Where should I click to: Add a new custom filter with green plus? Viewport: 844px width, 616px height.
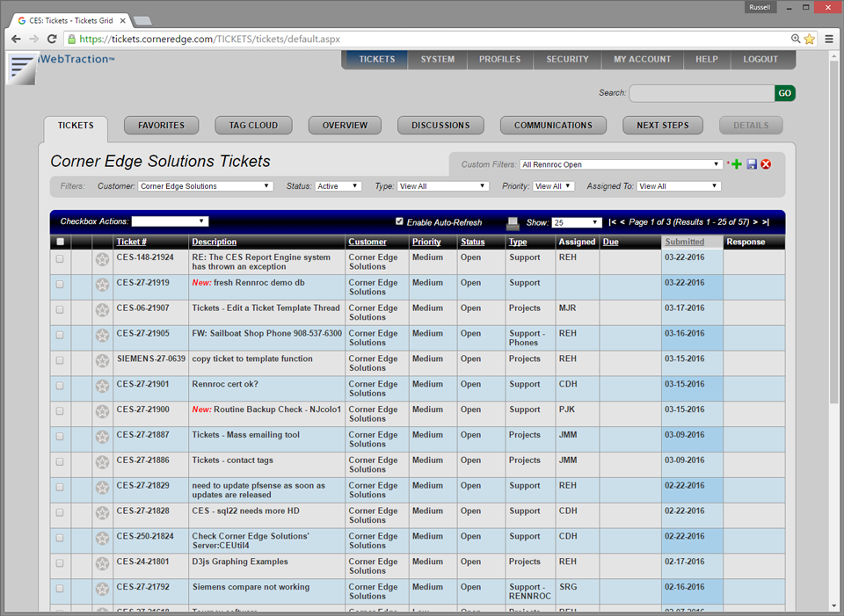737,164
